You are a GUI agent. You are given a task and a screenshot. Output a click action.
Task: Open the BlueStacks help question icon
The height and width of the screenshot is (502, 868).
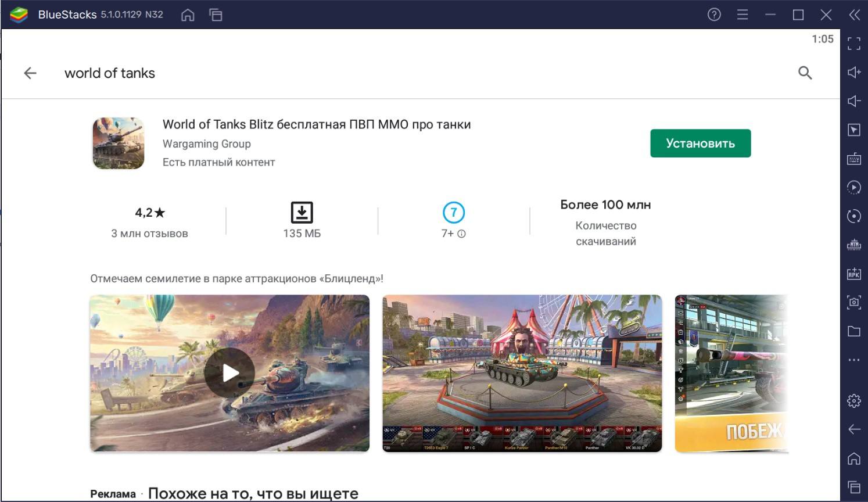click(714, 15)
